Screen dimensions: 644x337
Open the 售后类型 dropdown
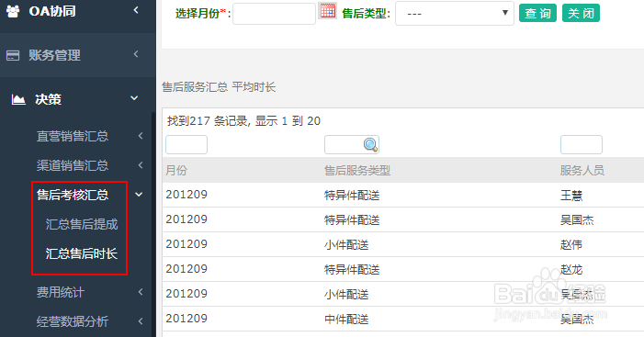pos(455,13)
